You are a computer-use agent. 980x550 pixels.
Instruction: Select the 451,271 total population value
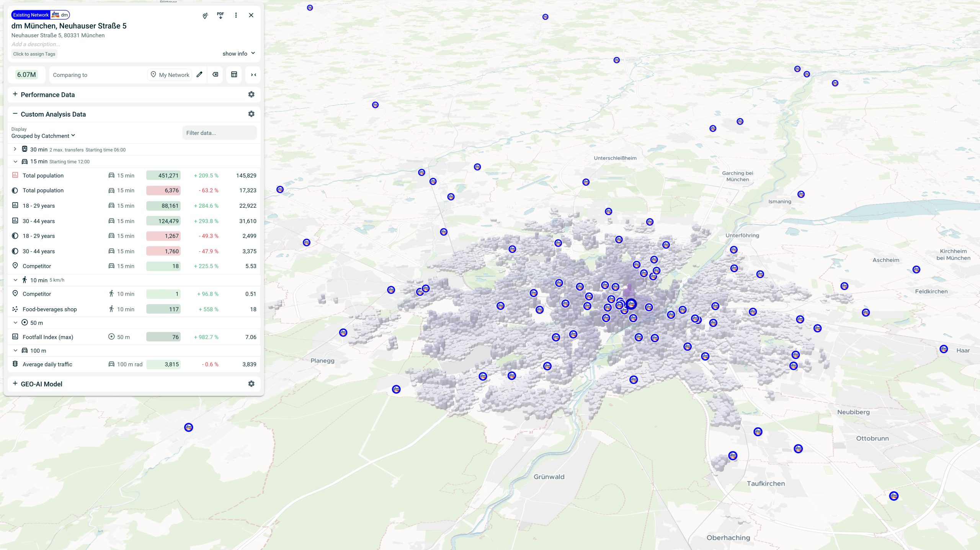(x=163, y=176)
